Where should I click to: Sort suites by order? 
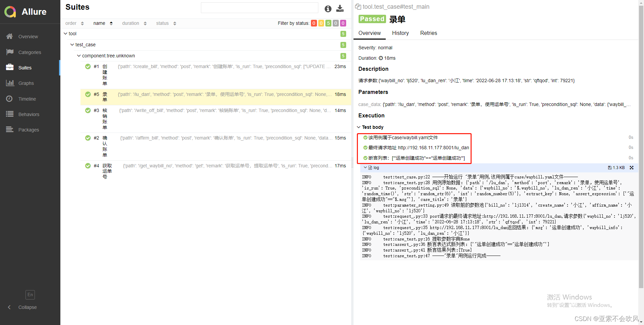coord(74,23)
